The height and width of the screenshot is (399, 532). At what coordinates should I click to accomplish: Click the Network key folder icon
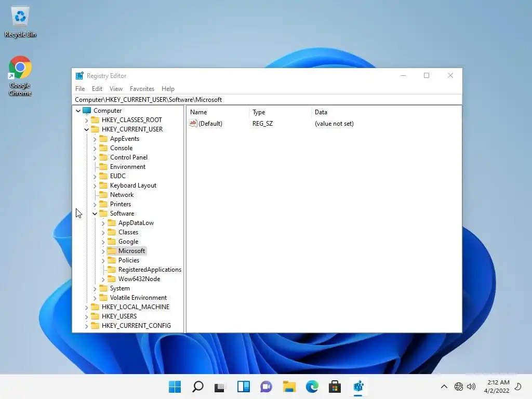103,195
